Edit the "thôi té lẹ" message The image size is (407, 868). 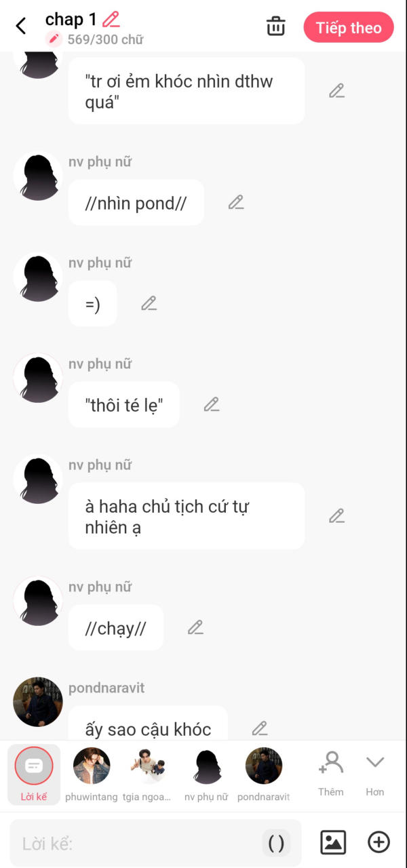212,404
